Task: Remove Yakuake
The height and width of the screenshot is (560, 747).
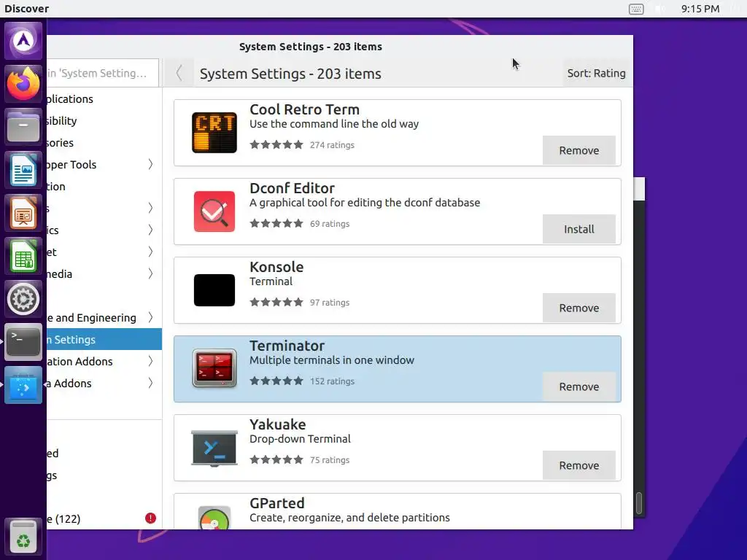Action: [578, 465]
